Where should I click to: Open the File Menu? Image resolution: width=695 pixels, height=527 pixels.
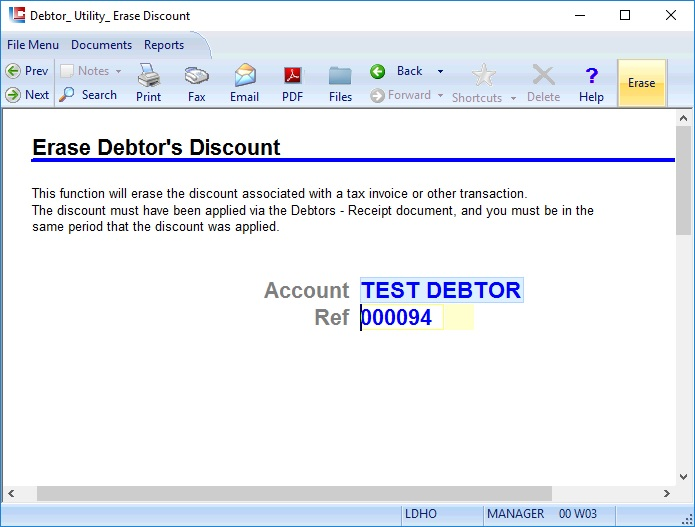[x=33, y=45]
